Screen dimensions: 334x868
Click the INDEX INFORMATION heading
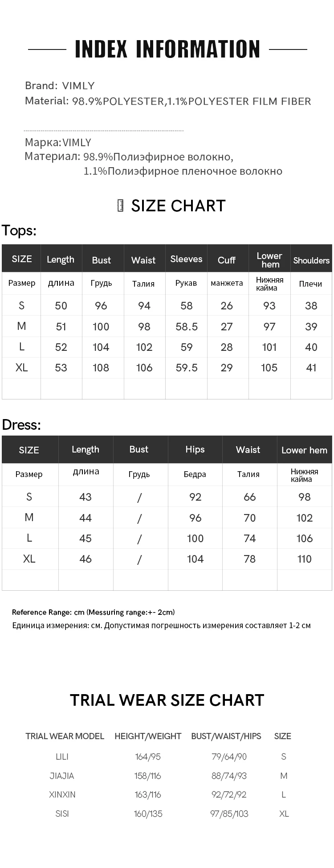167,49
